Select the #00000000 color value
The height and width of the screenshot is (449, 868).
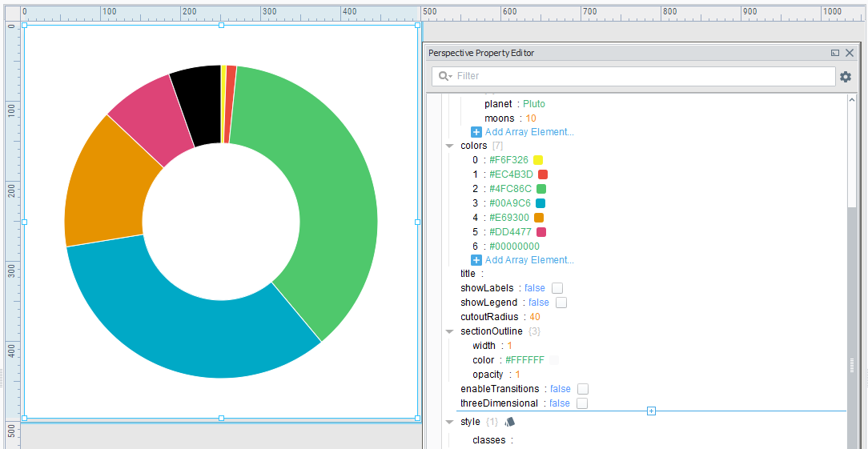coord(514,247)
